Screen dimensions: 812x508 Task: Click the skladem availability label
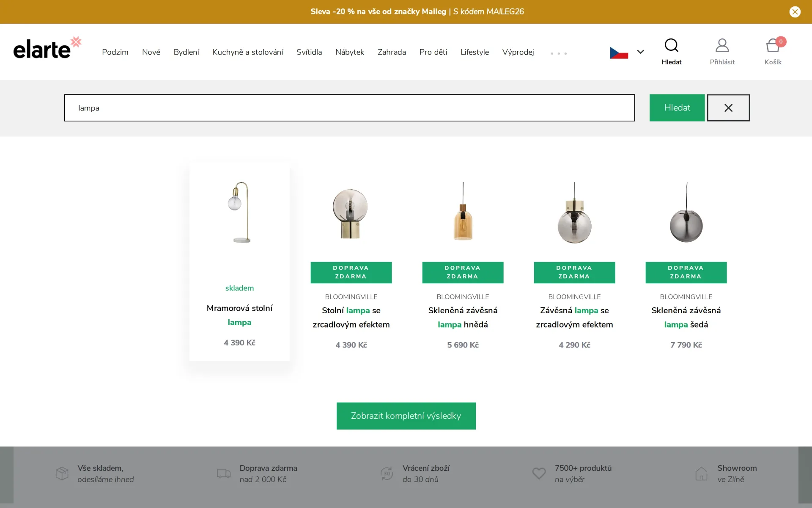(x=239, y=288)
